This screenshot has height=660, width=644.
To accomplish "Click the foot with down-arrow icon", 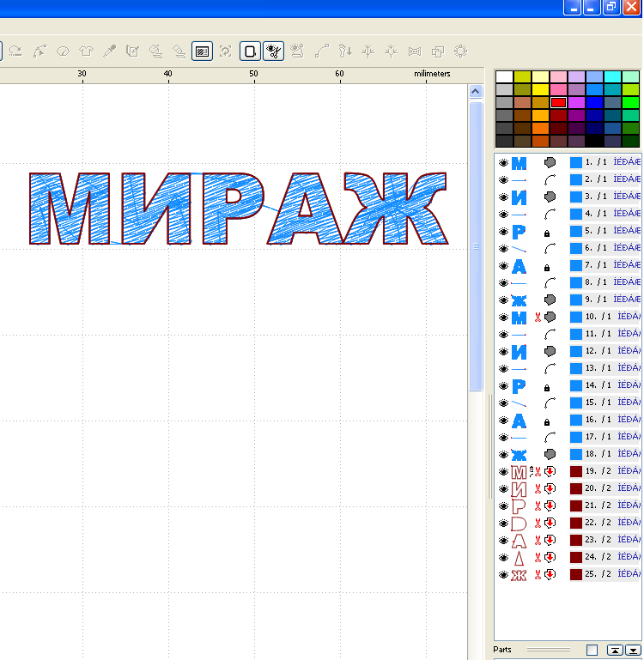I will pyautogui.click(x=345, y=51).
